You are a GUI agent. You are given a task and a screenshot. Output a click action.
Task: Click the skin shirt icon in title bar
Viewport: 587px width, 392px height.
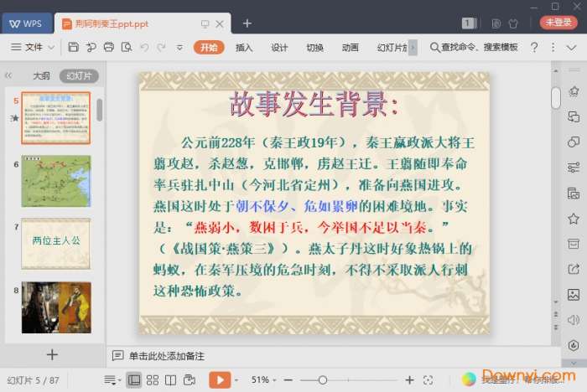point(513,23)
